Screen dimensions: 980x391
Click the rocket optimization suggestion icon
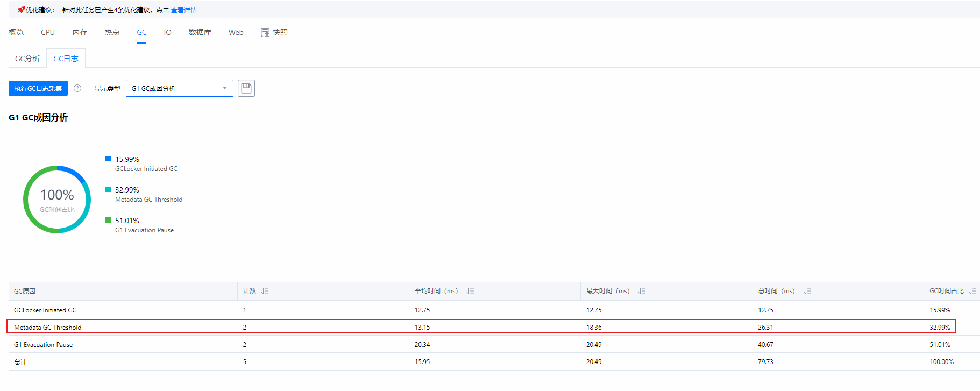[21, 10]
